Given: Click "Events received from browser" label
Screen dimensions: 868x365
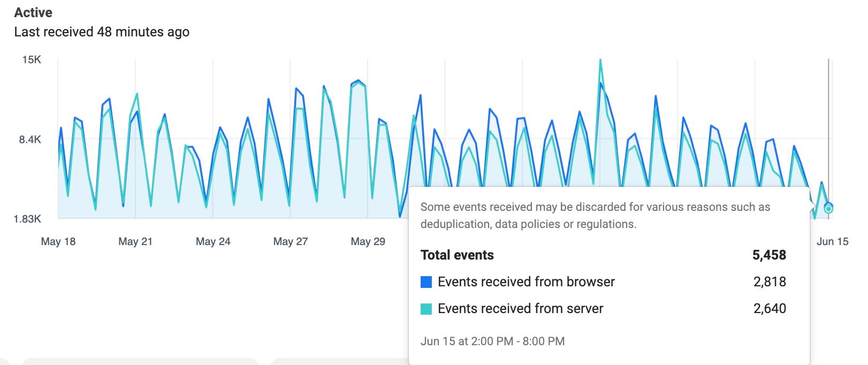Looking at the screenshot, I should (x=526, y=282).
